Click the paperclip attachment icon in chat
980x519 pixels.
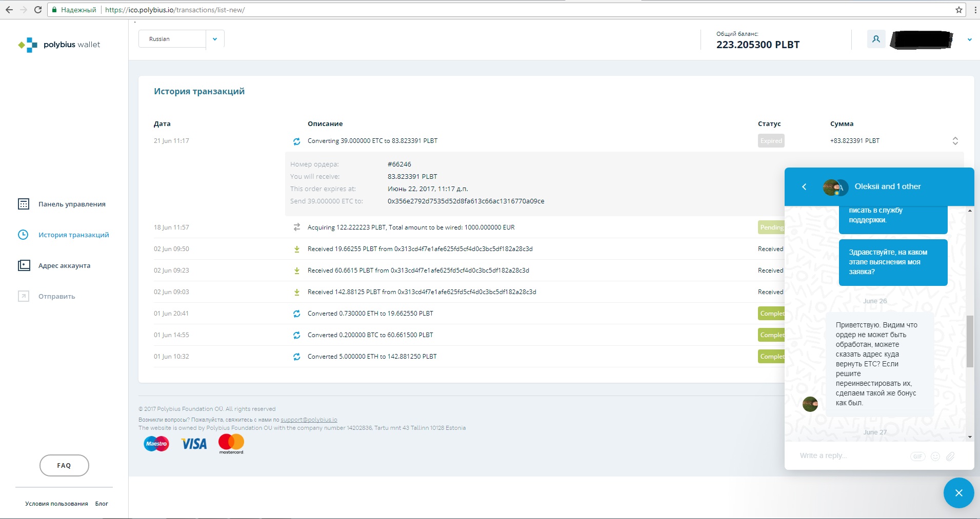(950, 456)
